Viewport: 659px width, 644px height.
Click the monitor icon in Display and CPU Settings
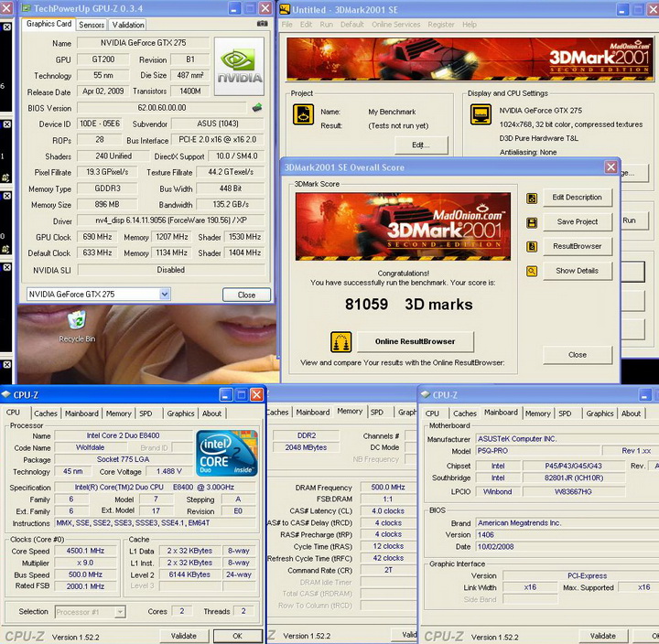click(x=481, y=114)
